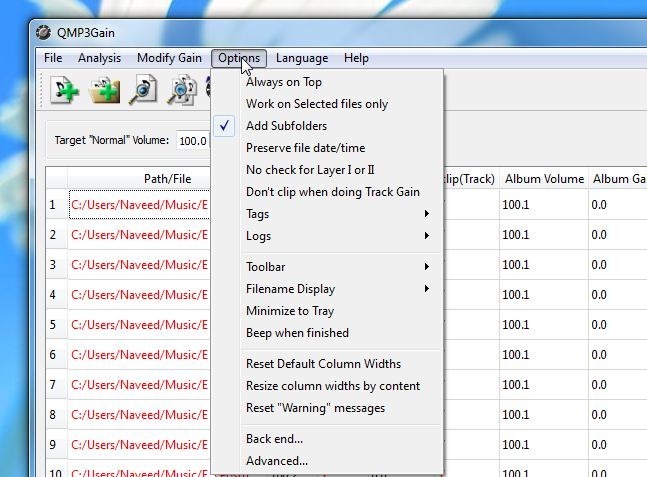The height and width of the screenshot is (477, 647).
Task: Toggle Beep when finished option
Action: (327, 333)
